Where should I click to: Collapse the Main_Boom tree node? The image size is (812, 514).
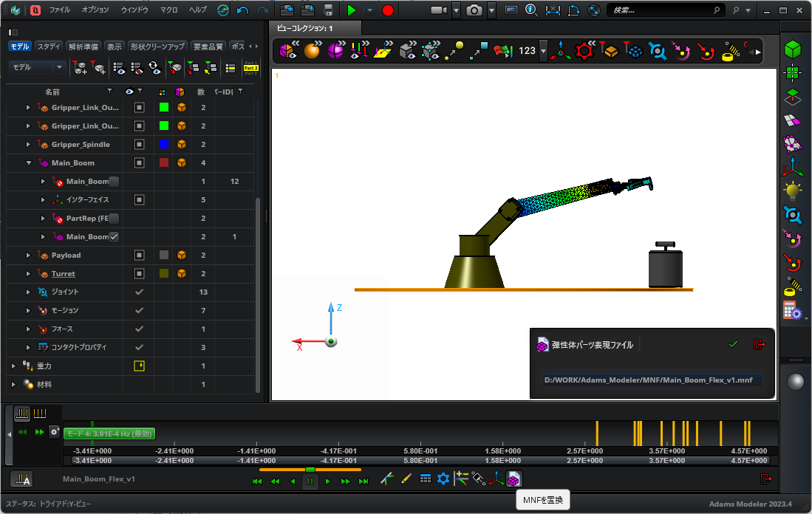click(x=29, y=163)
